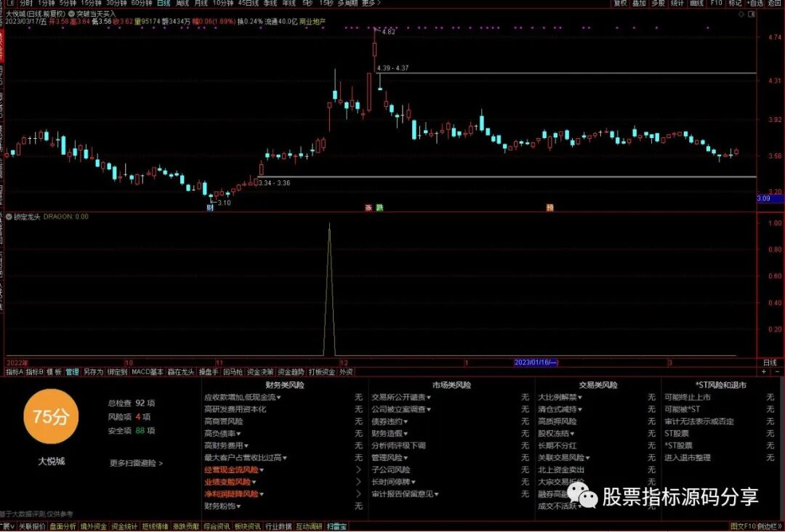Image resolution: width=785 pixels, height=532 pixels.
Task: Click the 标记 mark button
Action: coord(735,3)
